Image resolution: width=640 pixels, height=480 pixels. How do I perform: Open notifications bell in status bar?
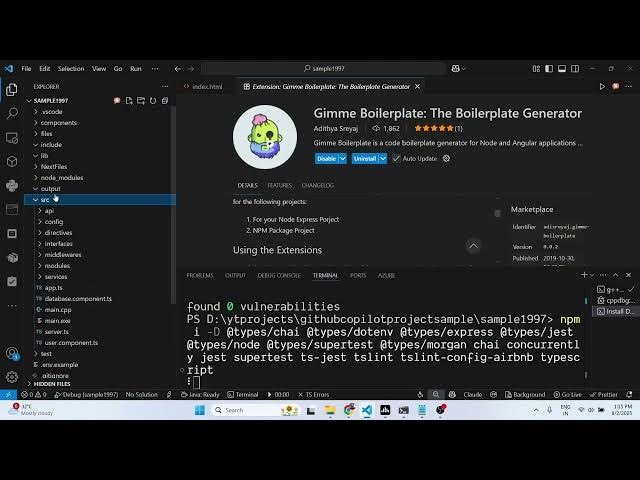[x=629, y=394]
